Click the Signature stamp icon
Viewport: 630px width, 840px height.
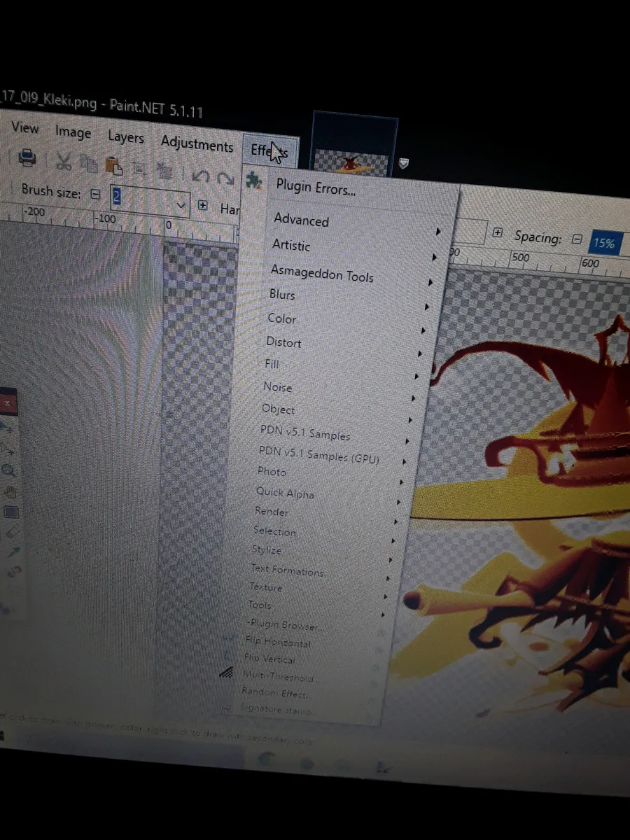pyautogui.click(x=225, y=708)
